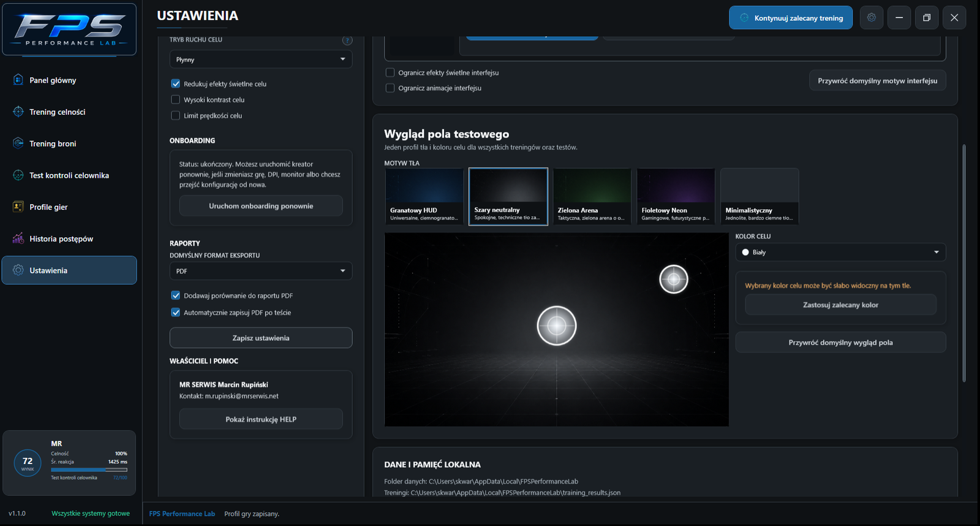The image size is (980, 526).
Task: Uncheck Redukuj efekty świetlne celu
Action: (176, 84)
